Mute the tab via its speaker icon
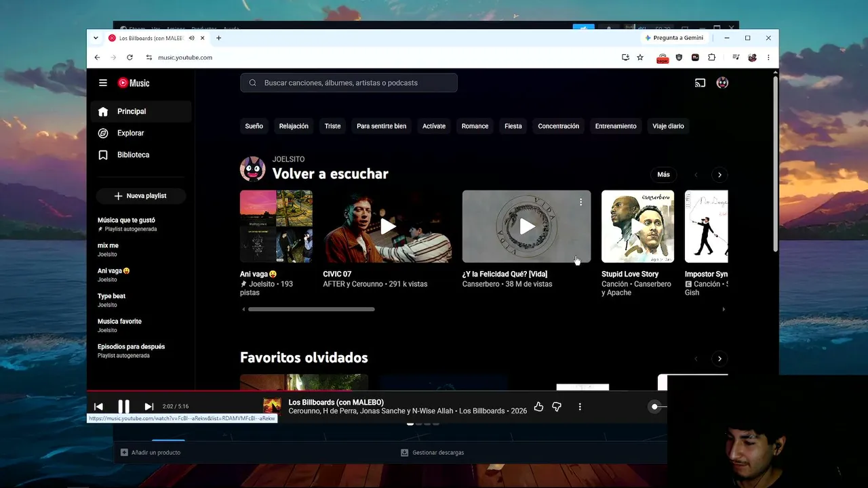Screen dimensions: 868x488 [x=192, y=38]
